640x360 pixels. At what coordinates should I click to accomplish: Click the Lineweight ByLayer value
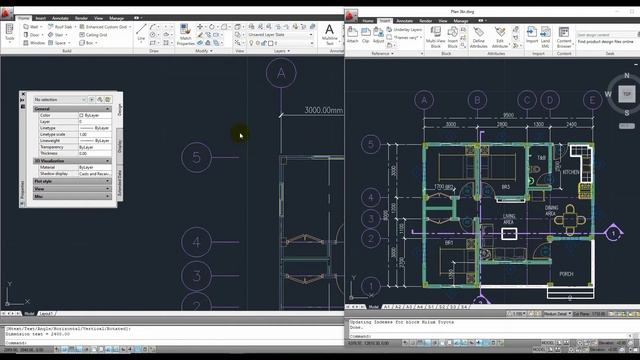[x=95, y=140]
